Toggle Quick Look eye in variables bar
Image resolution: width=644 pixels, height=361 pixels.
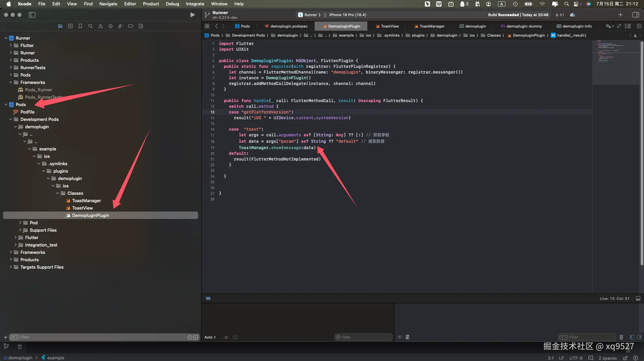[x=226, y=337]
